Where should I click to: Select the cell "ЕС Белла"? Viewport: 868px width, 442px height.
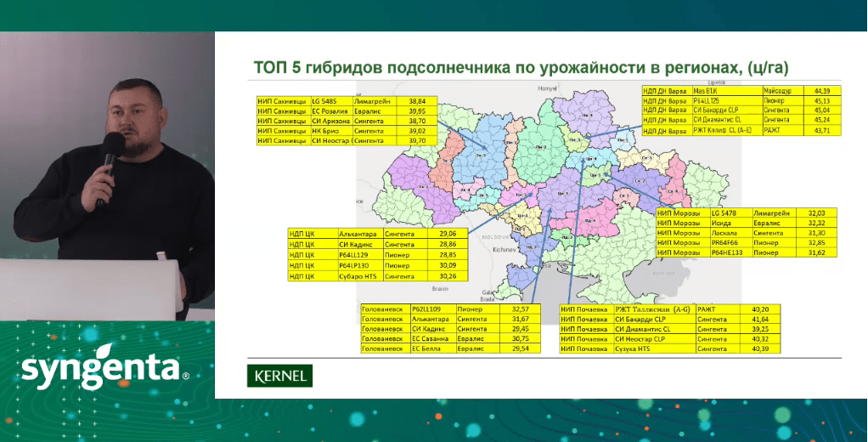point(433,348)
